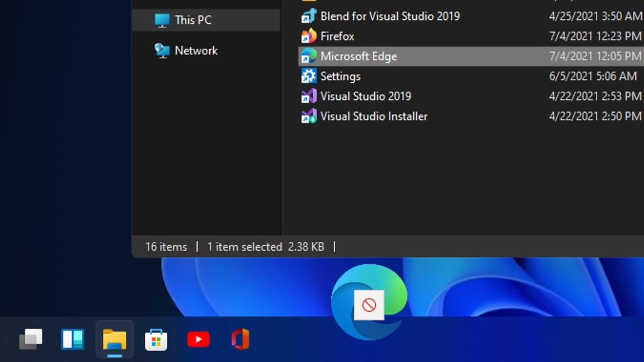The image size is (644, 362).
Task: Click the 1 item selected status text
Action: [245, 247]
